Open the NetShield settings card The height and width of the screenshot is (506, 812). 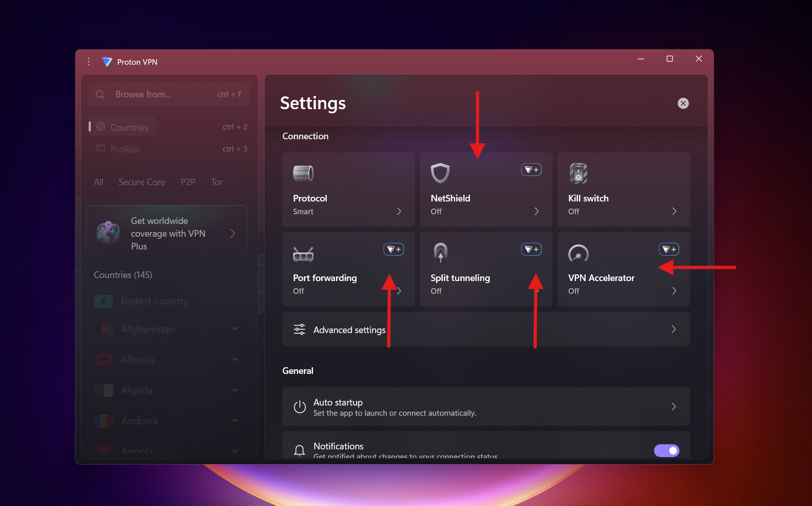tap(486, 190)
